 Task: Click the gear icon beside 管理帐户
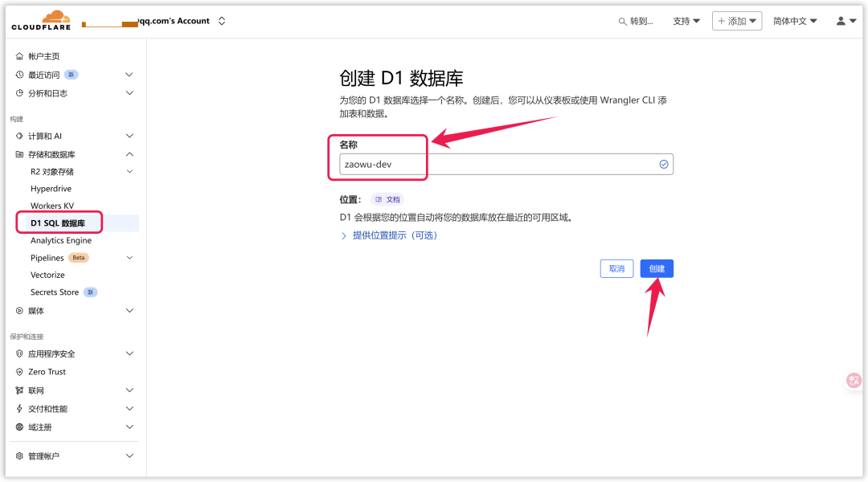click(19, 456)
